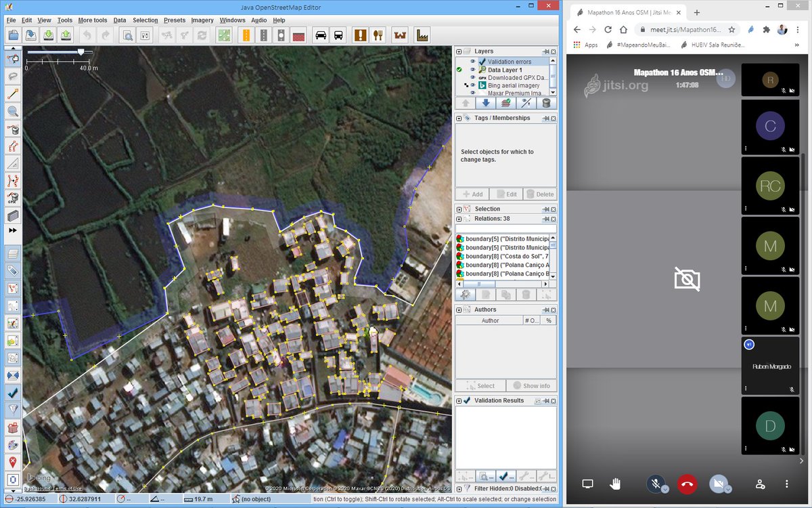
Task: Click the Download map data toolbar icon
Action: (x=48, y=35)
